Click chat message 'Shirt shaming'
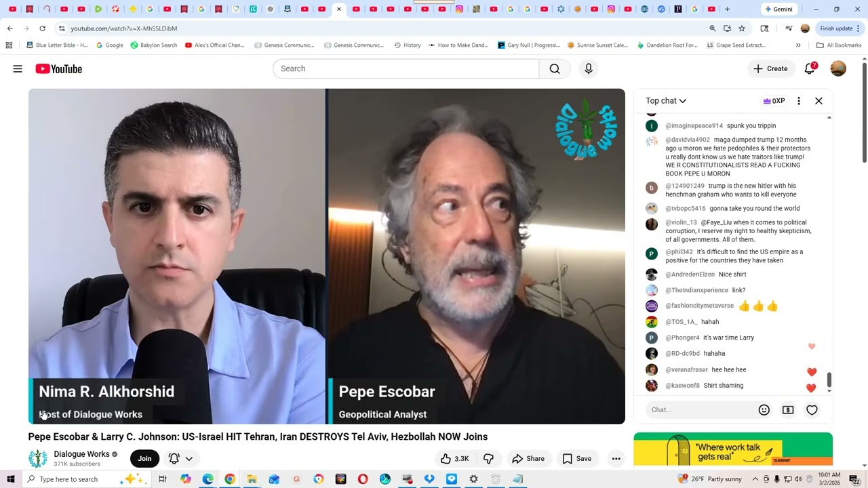 [x=724, y=386]
